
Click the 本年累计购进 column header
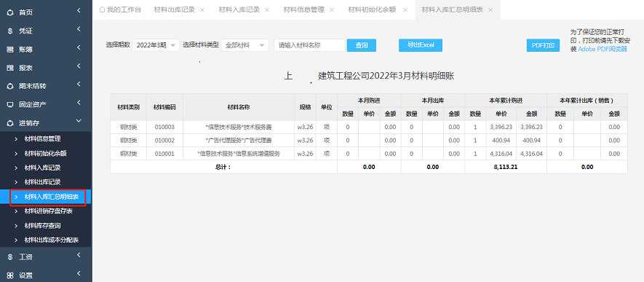506,101
